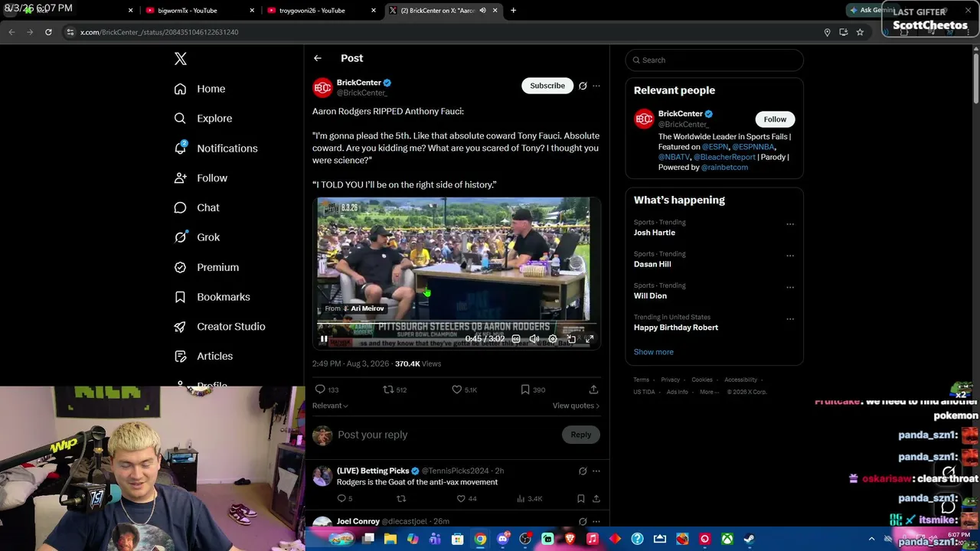Click the Reply button

pos(581,435)
